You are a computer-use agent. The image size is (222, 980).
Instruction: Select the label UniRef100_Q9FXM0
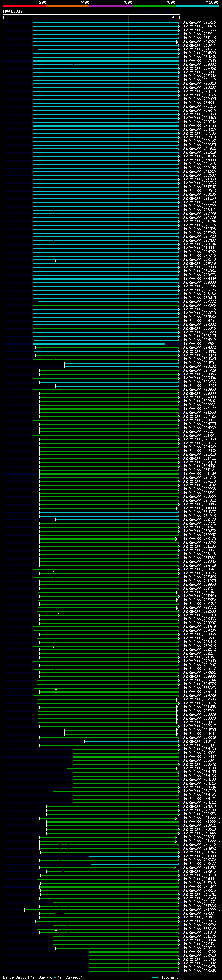click(199, 76)
